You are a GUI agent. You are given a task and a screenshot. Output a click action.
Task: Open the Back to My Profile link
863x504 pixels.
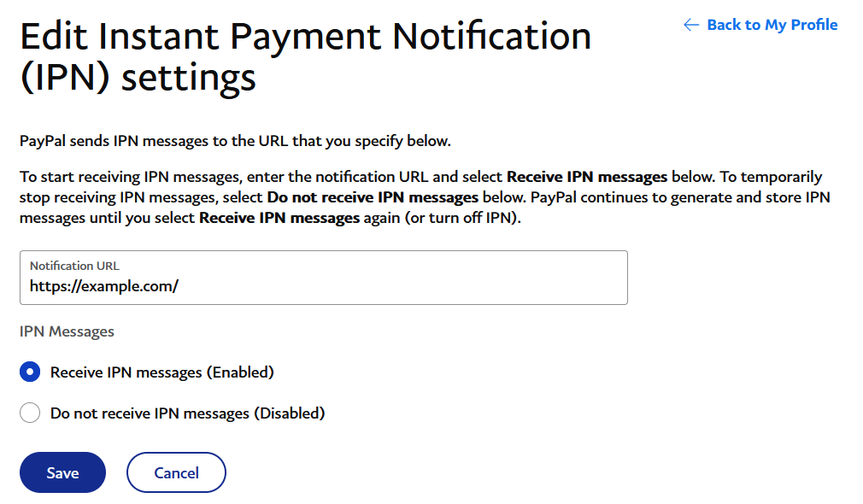click(x=770, y=25)
